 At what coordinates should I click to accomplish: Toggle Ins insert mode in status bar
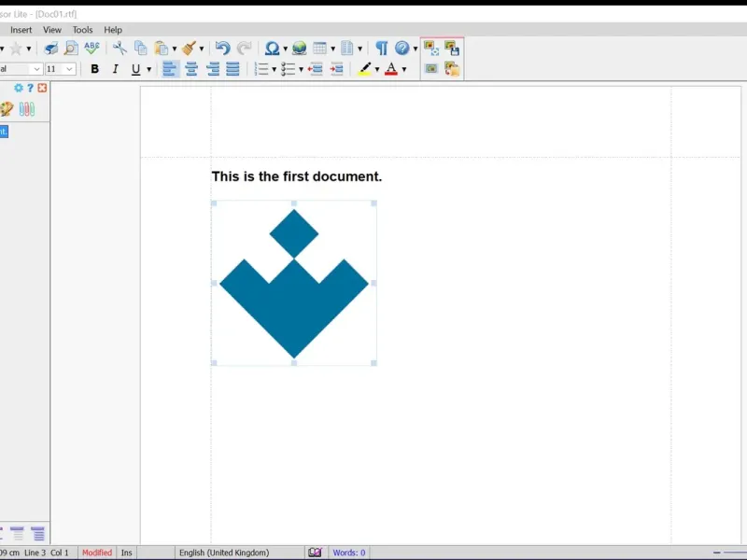[126, 553]
